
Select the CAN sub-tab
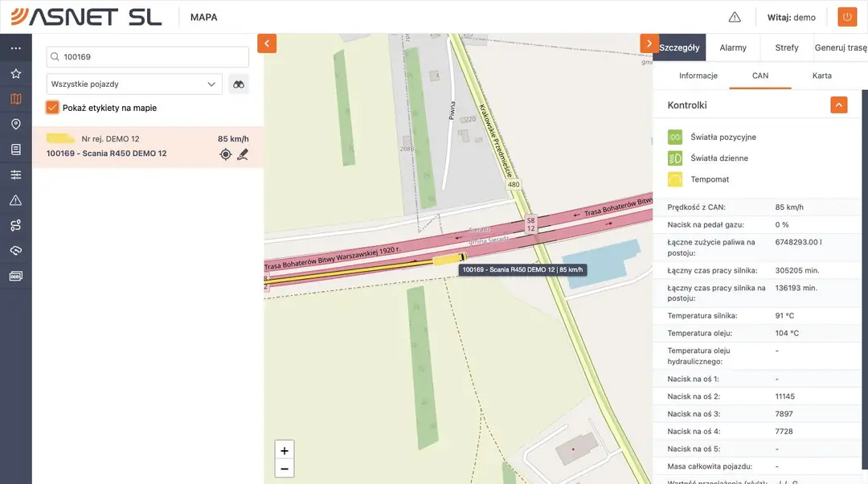coord(760,76)
